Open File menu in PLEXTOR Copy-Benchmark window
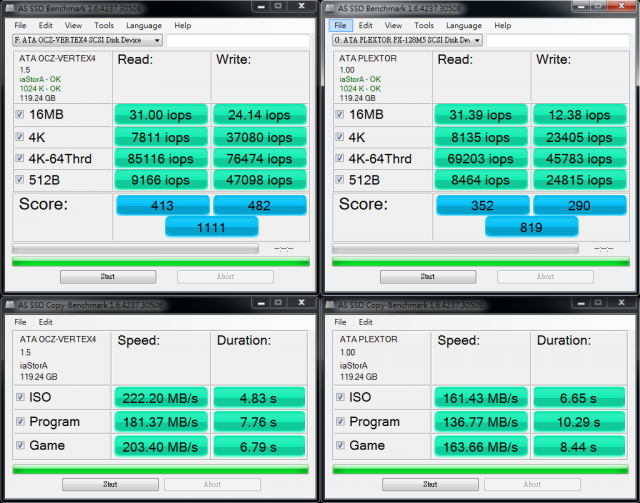This screenshot has height=503, width=640. 340,322
